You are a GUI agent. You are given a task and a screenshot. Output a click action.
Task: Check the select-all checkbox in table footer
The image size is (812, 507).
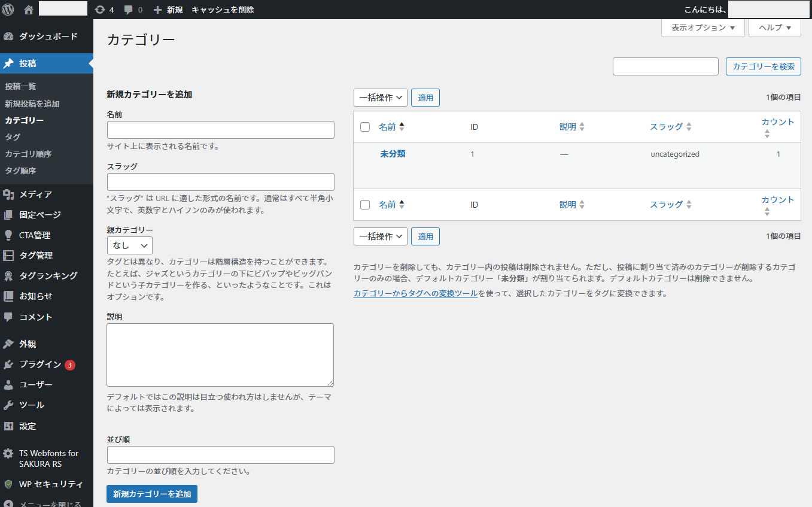pyautogui.click(x=365, y=205)
